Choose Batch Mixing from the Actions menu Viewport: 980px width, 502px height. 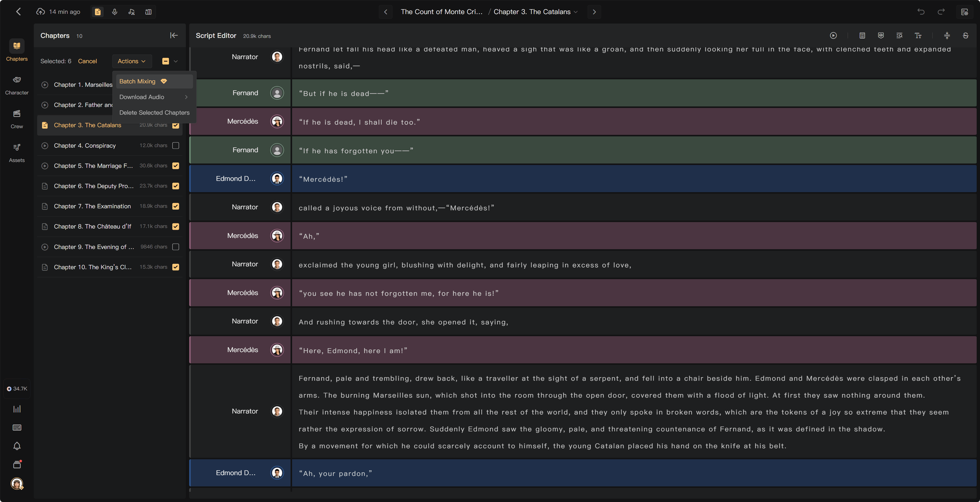pyautogui.click(x=154, y=81)
